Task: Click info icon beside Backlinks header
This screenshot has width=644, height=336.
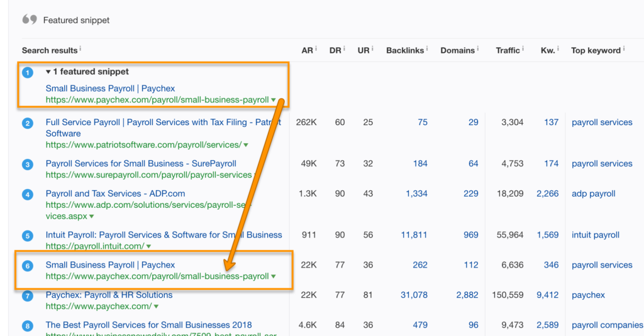Action: point(427,49)
